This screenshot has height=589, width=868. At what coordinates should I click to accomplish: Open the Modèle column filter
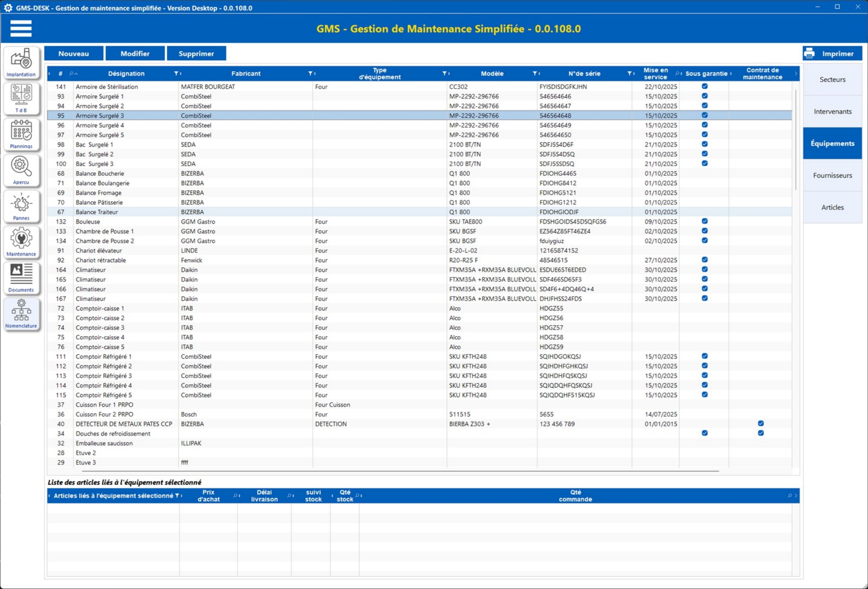534,74
